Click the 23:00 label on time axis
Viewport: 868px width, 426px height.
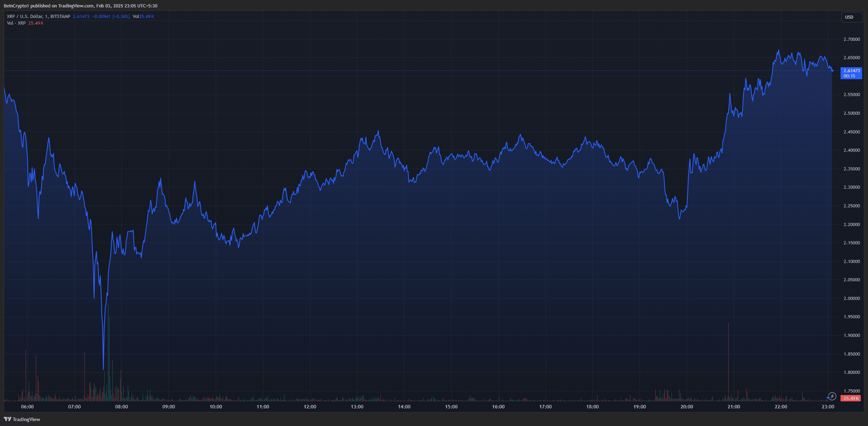tap(828, 407)
